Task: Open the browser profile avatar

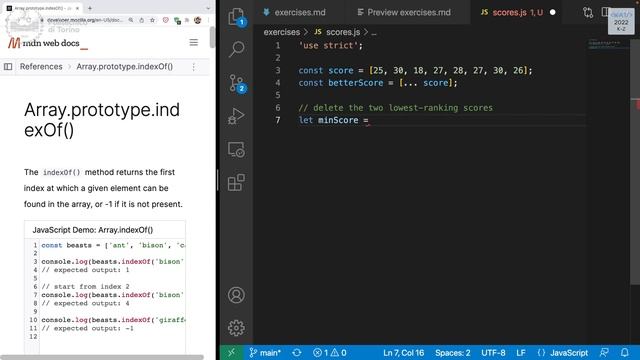Action: tap(198, 20)
